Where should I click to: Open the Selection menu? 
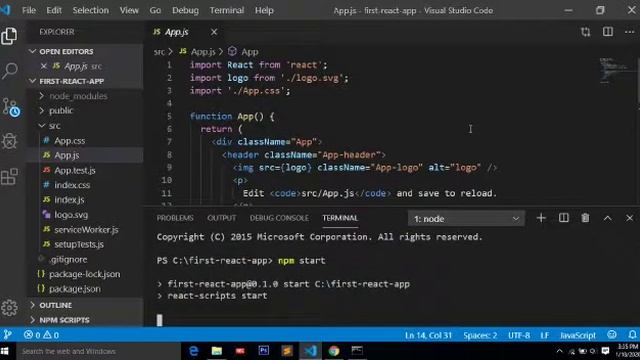91,10
